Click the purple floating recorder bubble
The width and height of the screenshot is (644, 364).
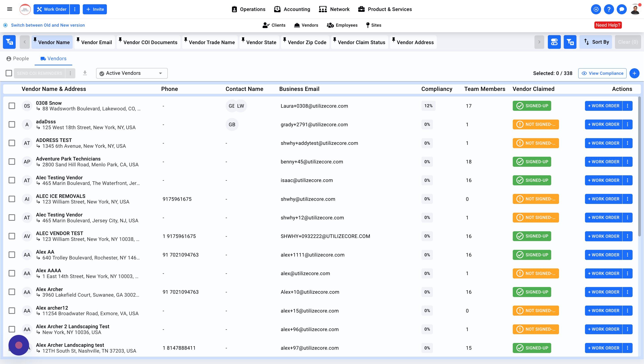click(19, 345)
